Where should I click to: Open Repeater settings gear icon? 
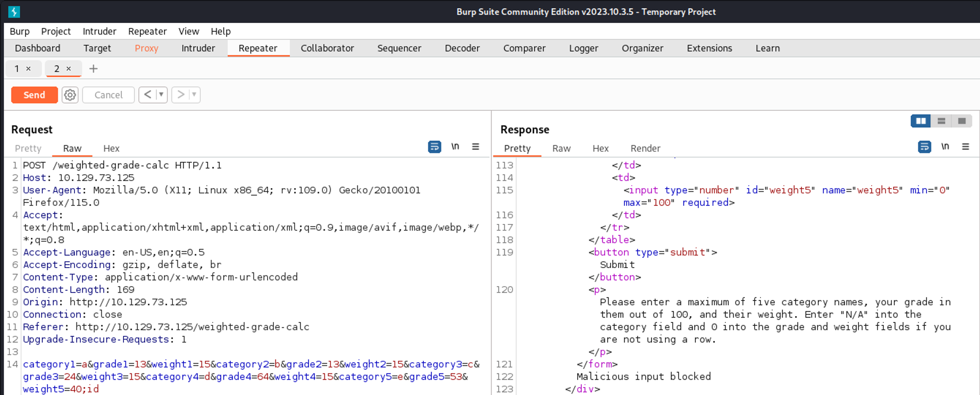point(70,95)
